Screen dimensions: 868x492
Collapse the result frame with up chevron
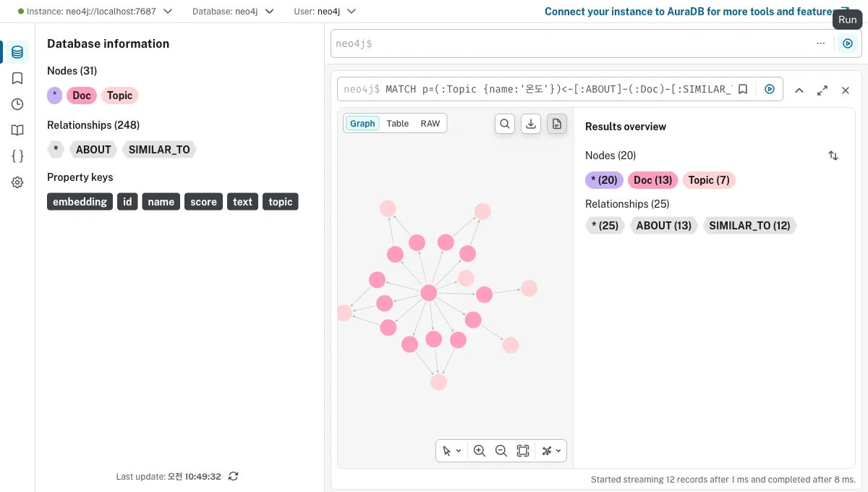click(x=799, y=90)
